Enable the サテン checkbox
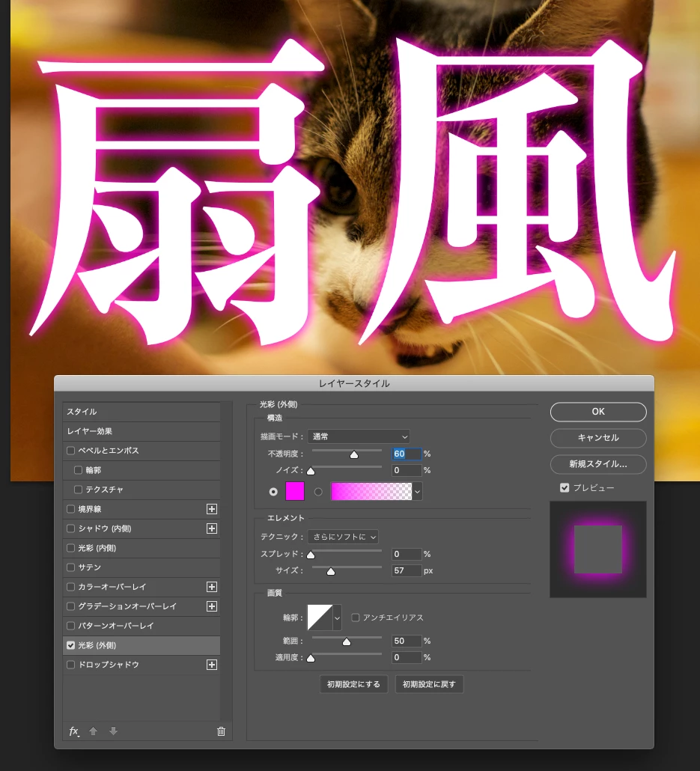Image resolution: width=700 pixels, height=771 pixels. click(x=71, y=567)
